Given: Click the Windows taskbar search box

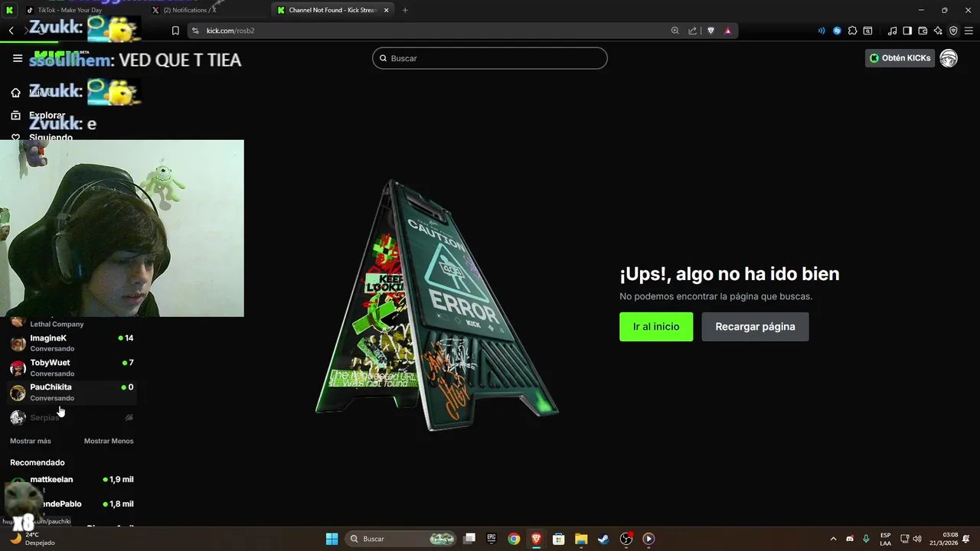Looking at the screenshot, I should (401, 539).
